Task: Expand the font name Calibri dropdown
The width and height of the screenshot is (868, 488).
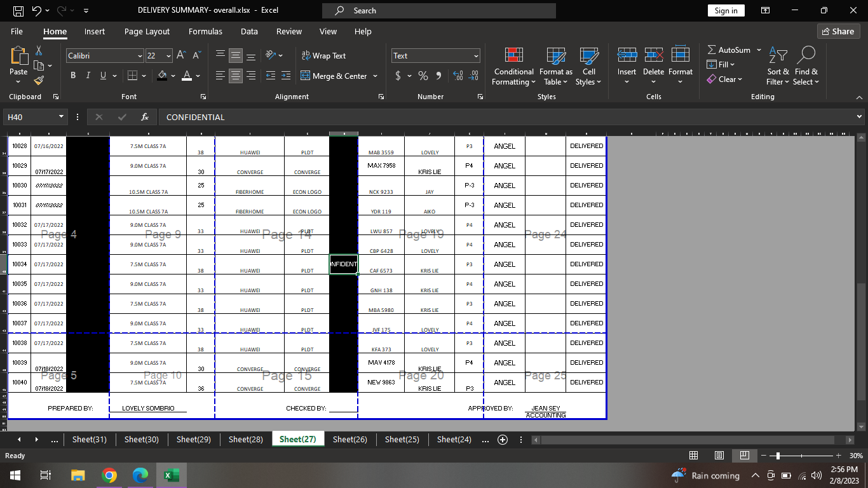Action: [x=140, y=56]
